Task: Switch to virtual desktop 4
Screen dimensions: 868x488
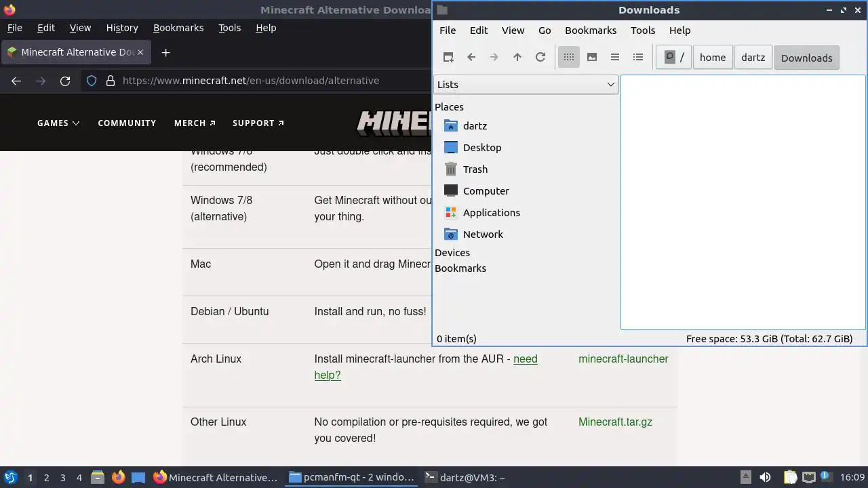Action: [79, 478]
